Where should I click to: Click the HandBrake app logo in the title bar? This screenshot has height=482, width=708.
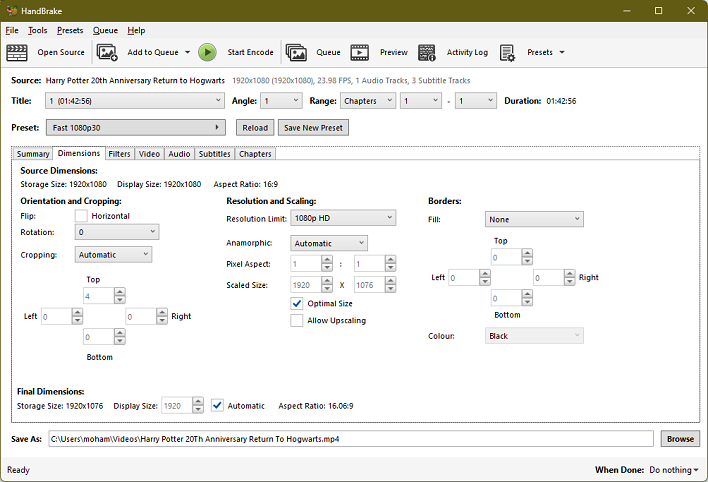point(12,10)
